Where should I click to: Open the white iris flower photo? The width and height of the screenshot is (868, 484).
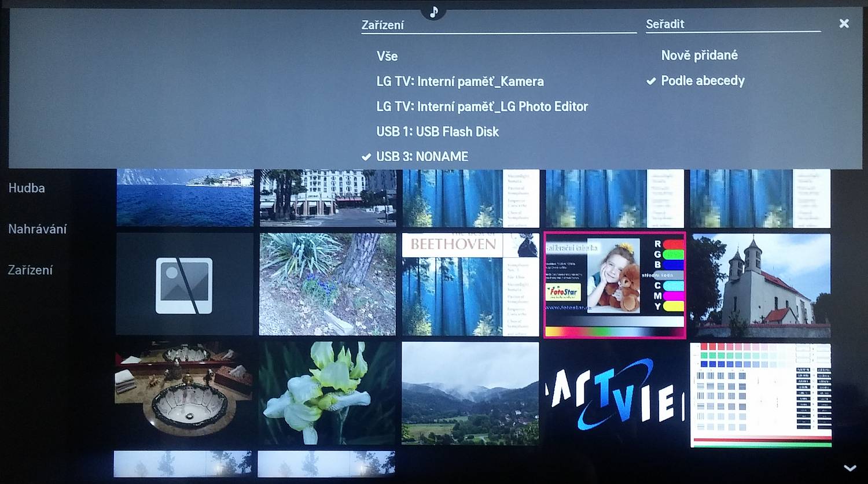click(327, 392)
